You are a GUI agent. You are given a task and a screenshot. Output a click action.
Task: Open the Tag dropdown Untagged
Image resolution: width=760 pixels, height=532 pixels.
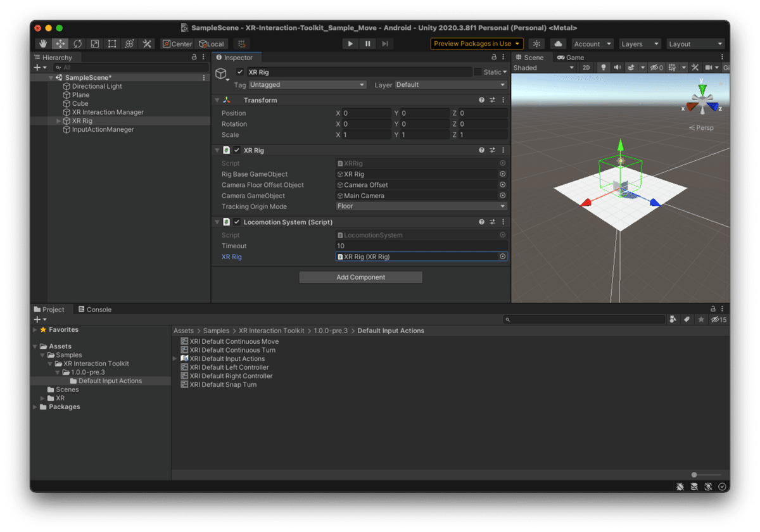(x=307, y=85)
